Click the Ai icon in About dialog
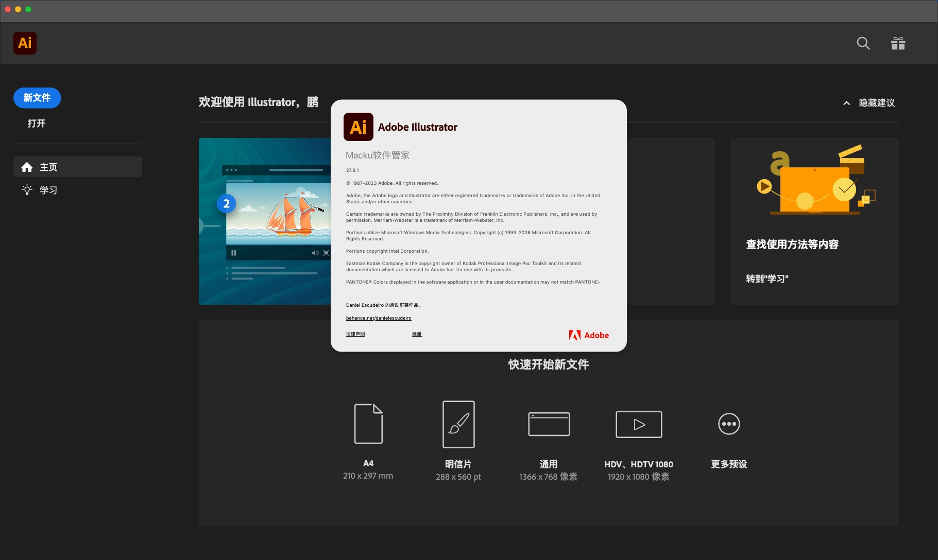 (x=359, y=127)
